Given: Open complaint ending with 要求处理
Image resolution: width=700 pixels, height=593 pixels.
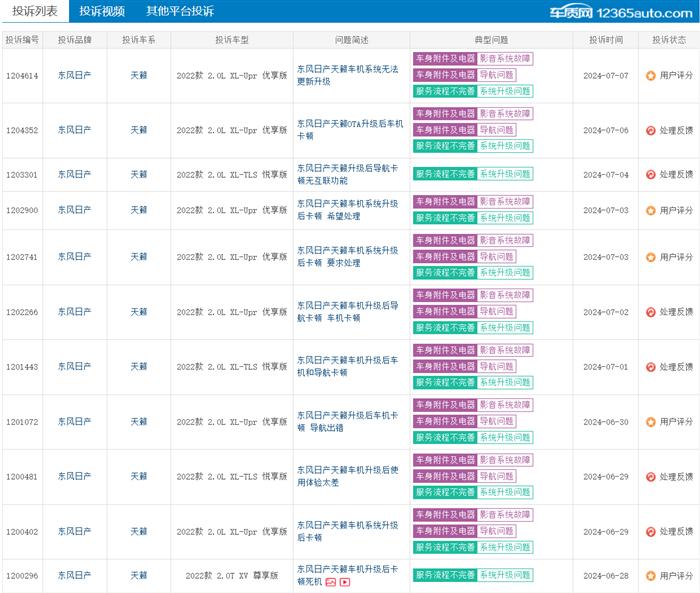Looking at the screenshot, I should click(x=348, y=257).
